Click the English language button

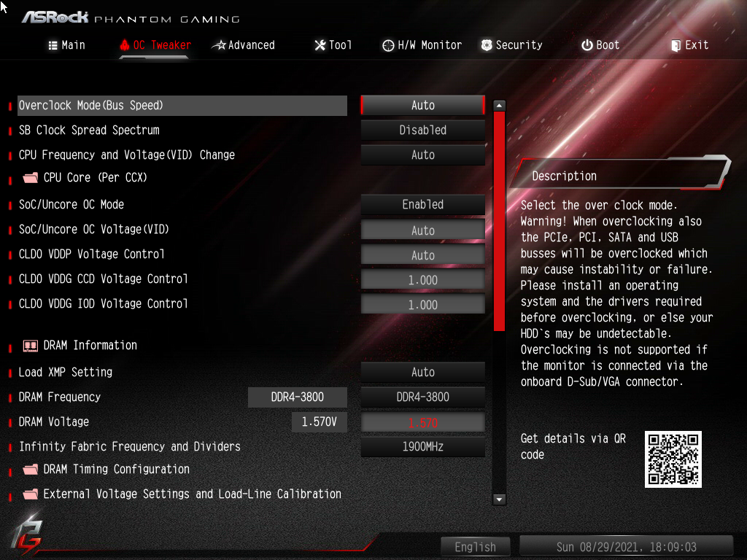click(476, 547)
